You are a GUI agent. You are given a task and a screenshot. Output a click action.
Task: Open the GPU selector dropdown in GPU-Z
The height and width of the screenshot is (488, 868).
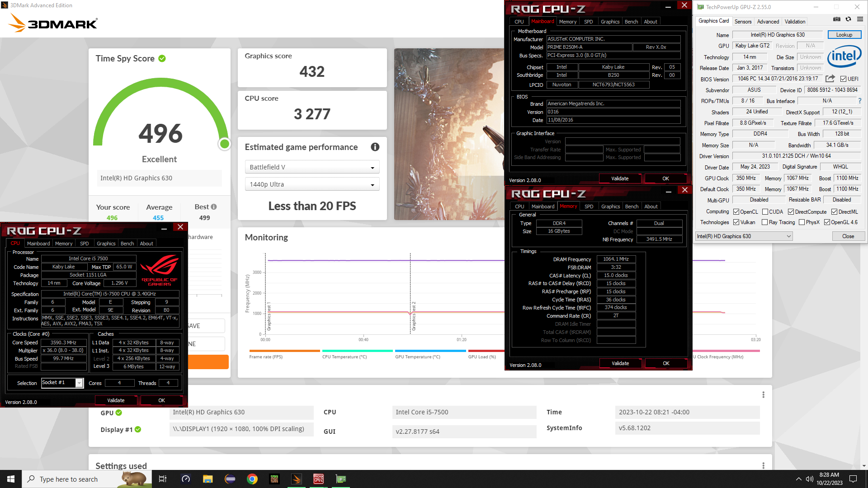744,236
